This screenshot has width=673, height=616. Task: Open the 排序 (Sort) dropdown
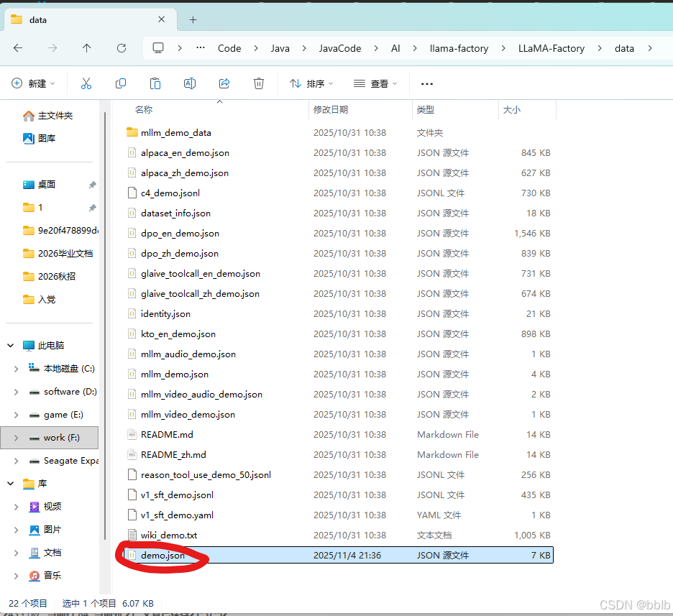coord(311,83)
